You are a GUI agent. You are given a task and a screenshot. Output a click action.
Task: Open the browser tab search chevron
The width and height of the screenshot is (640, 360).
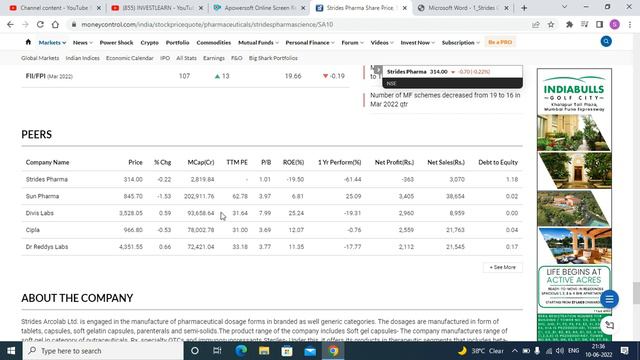564,7
